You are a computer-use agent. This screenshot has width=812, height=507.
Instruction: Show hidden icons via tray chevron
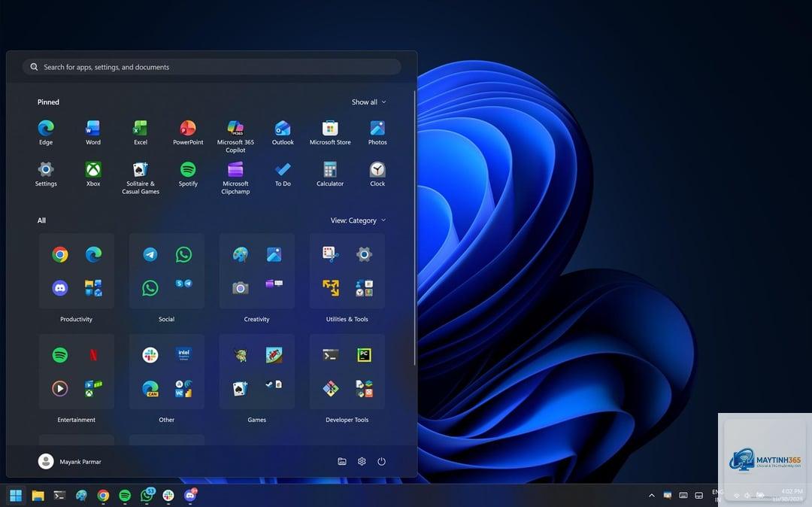[x=651, y=496]
